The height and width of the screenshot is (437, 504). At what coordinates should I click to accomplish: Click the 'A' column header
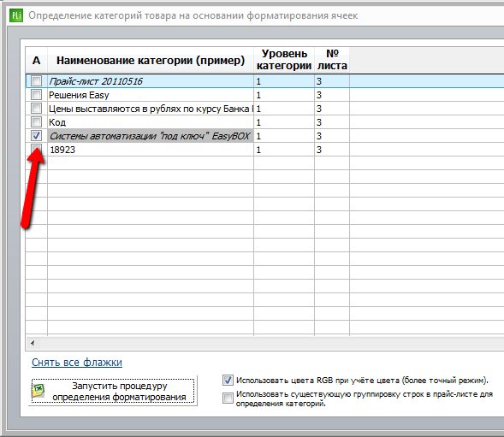click(x=36, y=60)
